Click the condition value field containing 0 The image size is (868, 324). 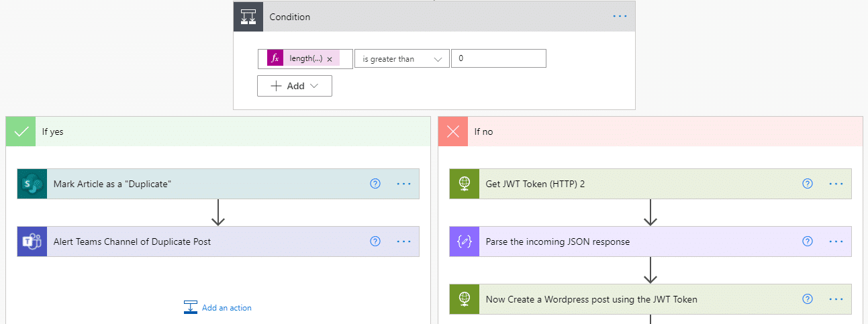pos(499,59)
